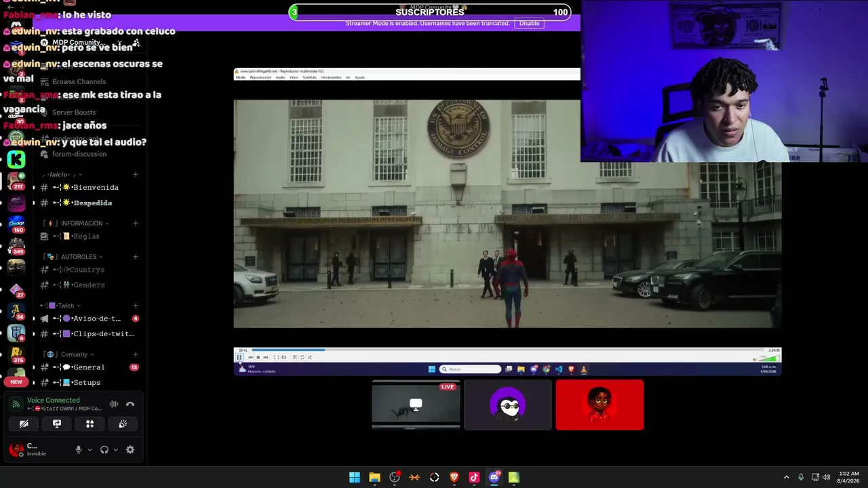Image resolution: width=868 pixels, height=488 pixels.
Task: Open File Explorer from the taskbar
Action: pyautogui.click(x=374, y=477)
